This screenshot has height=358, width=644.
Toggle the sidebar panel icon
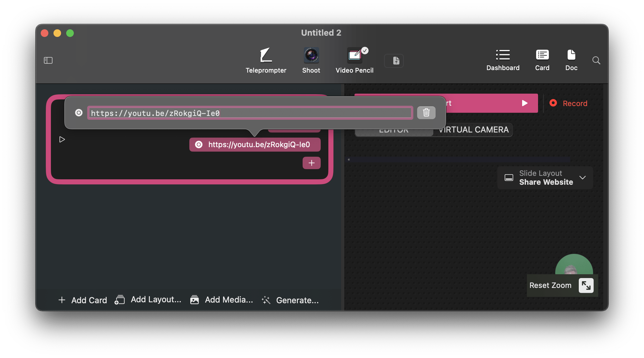tap(48, 60)
